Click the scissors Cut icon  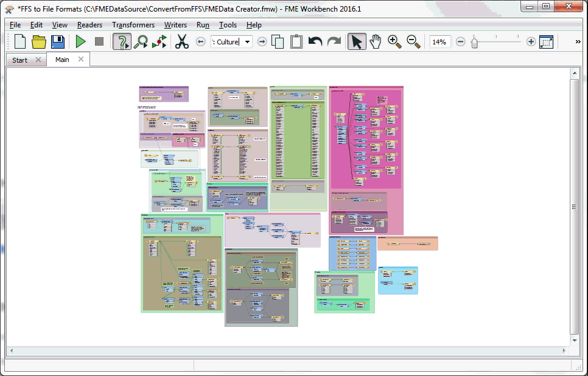181,42
